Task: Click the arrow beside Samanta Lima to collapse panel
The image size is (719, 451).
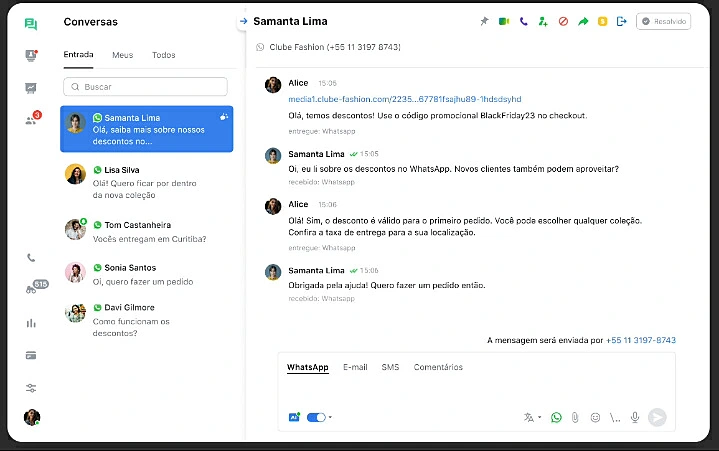Action: click(x=243, y=21)
